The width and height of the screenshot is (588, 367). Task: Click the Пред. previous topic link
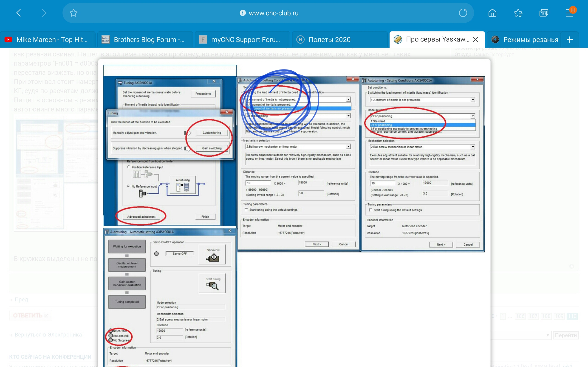point(21,300)
